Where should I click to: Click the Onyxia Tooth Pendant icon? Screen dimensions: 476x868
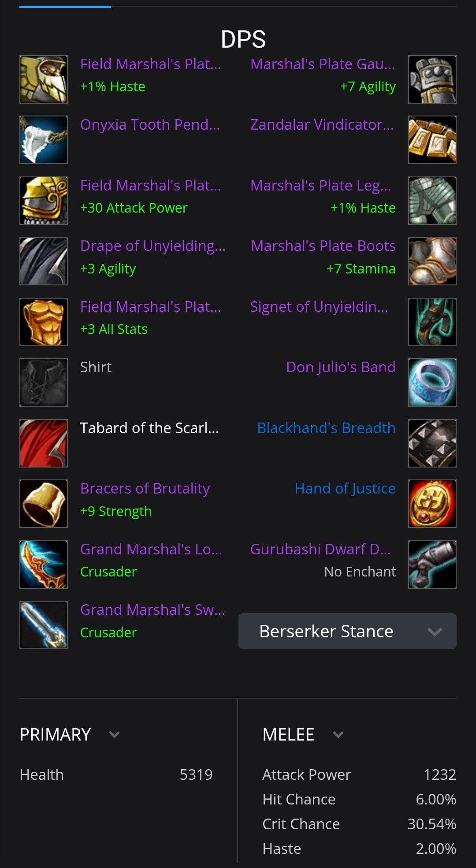click(44, 140)
